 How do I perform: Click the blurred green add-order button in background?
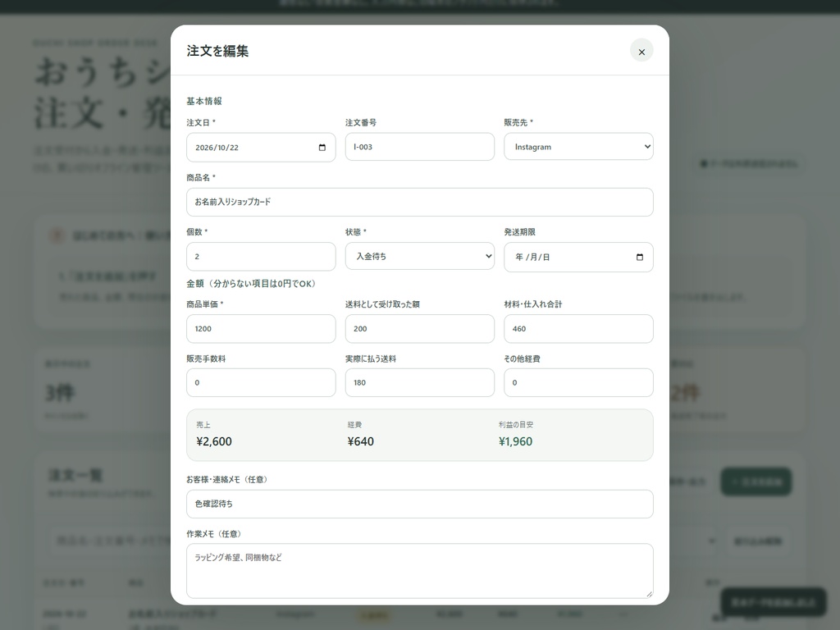756,482
